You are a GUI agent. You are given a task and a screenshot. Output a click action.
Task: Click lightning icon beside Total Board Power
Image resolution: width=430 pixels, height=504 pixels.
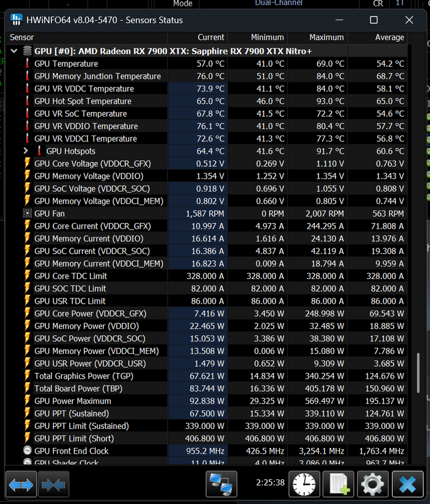click(x=27, y=389)
